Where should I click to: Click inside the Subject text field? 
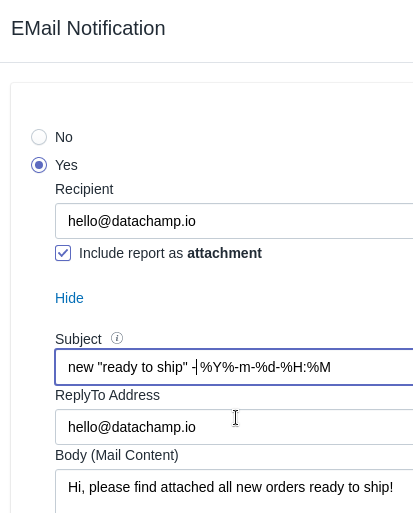coord(234,367)
